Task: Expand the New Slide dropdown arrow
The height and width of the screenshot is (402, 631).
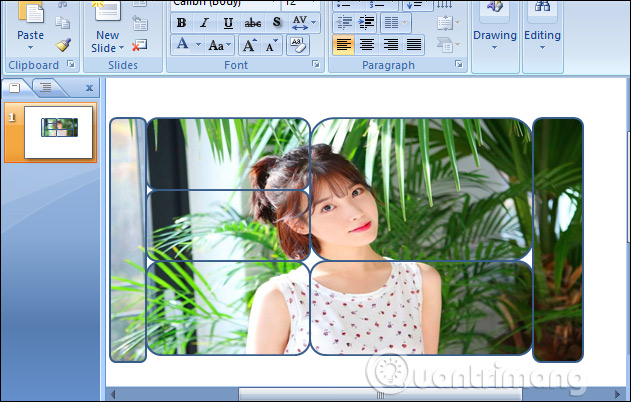Action: pyautogui.click(x=121, y=48)
